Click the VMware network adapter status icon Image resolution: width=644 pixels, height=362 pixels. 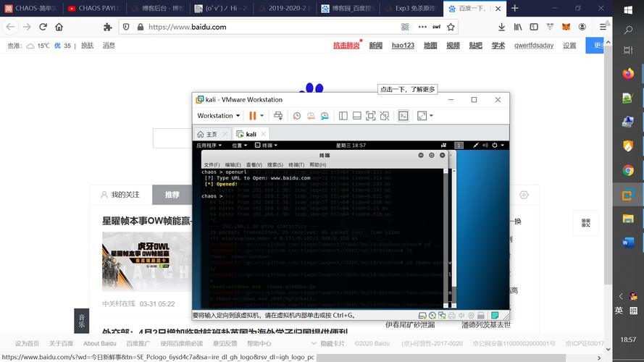click(442, 315)
